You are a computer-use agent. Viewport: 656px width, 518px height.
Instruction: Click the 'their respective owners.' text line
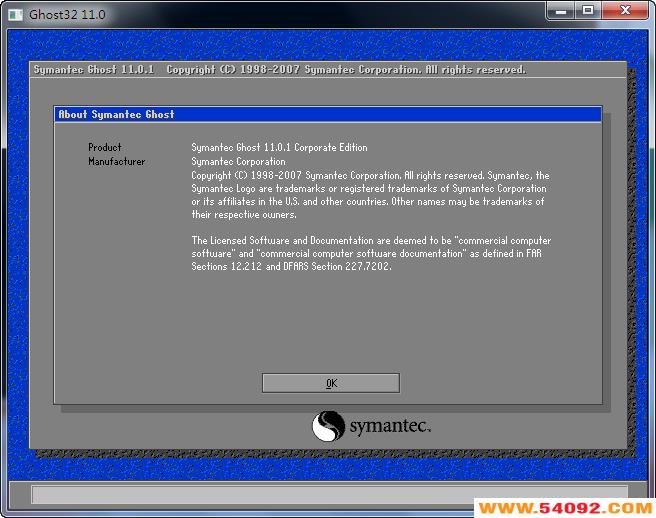point(244,215)
